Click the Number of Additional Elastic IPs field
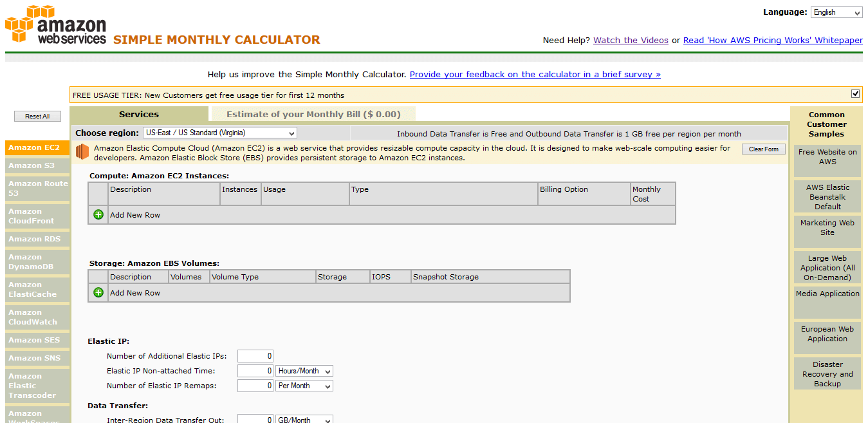 pos(255,356)
